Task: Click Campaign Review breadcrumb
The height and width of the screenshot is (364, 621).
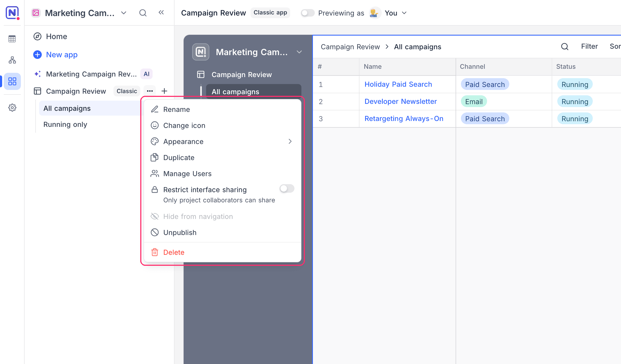Action: 350,47
